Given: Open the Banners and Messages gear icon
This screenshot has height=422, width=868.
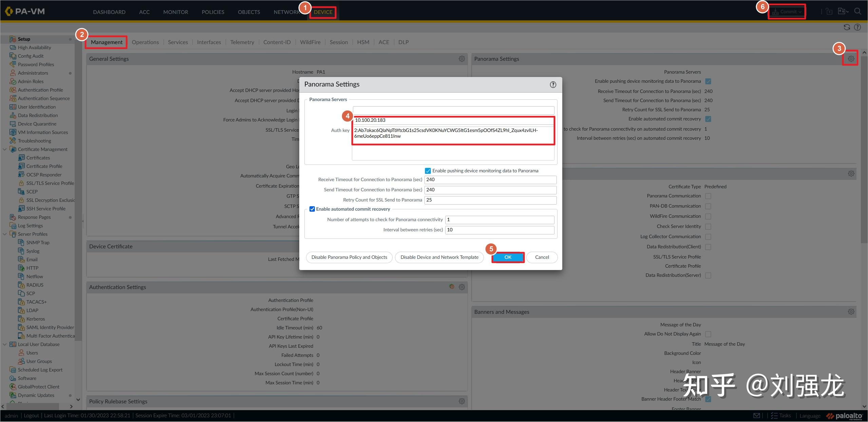Looking at the screenshot, I should pyautogui.click(x=851, y=311).
